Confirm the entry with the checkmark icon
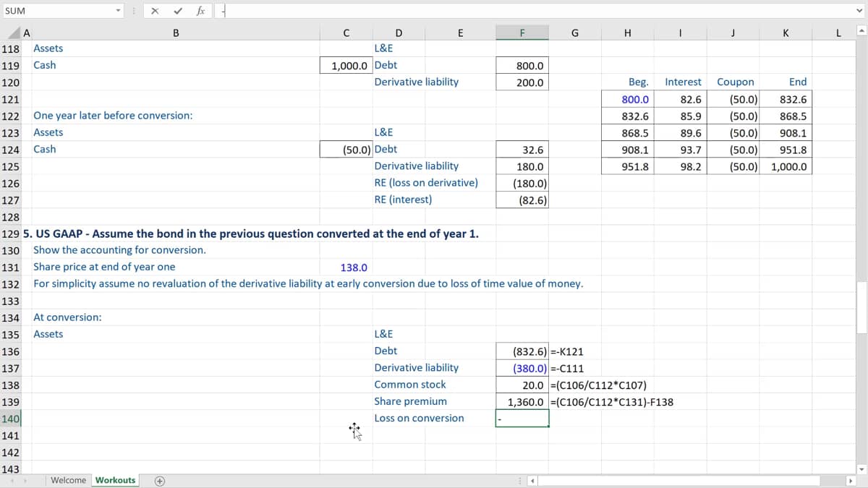 [x=177, y=11]
